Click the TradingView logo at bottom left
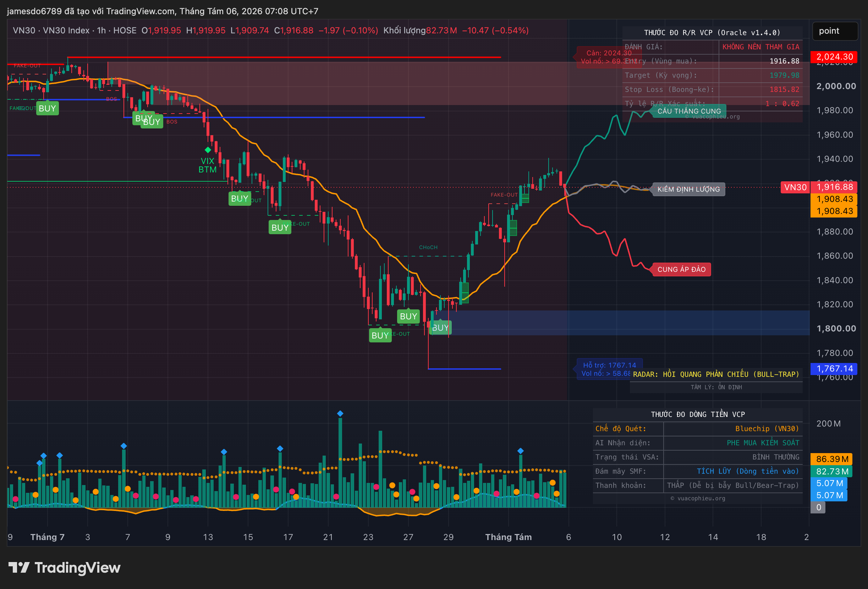The height and width of the screenshot is (589, 868). (64, 568)
